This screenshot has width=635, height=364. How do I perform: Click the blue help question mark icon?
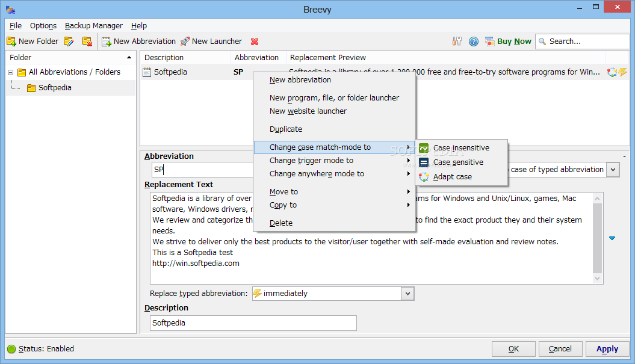point(474,42)
